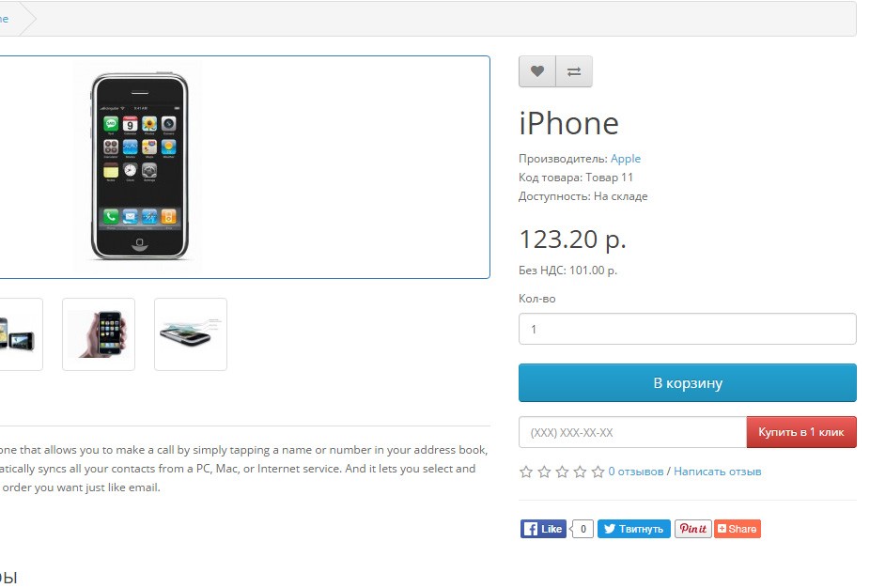This screenshot has width=870, height=588.
Task: Share via the Twitter Твитнуть button
Action: click(x=633, y=529)
